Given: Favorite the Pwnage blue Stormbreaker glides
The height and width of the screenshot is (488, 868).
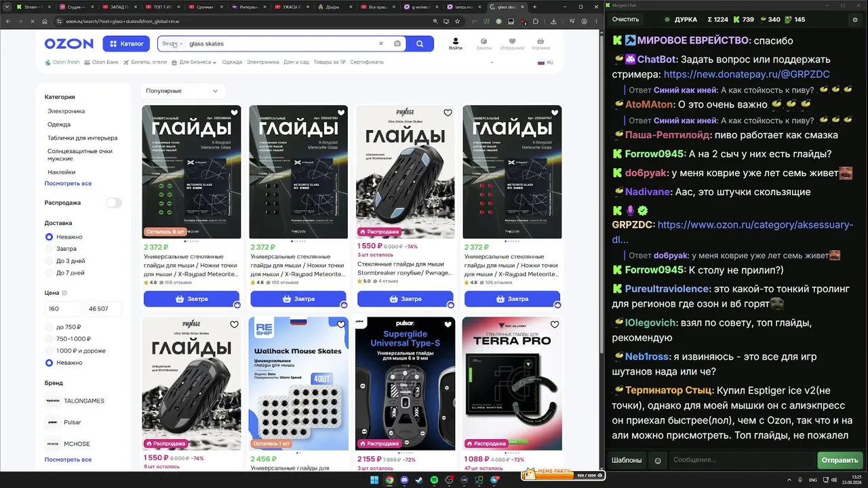Looking at the screenshot, I should [x=448, y=113].
